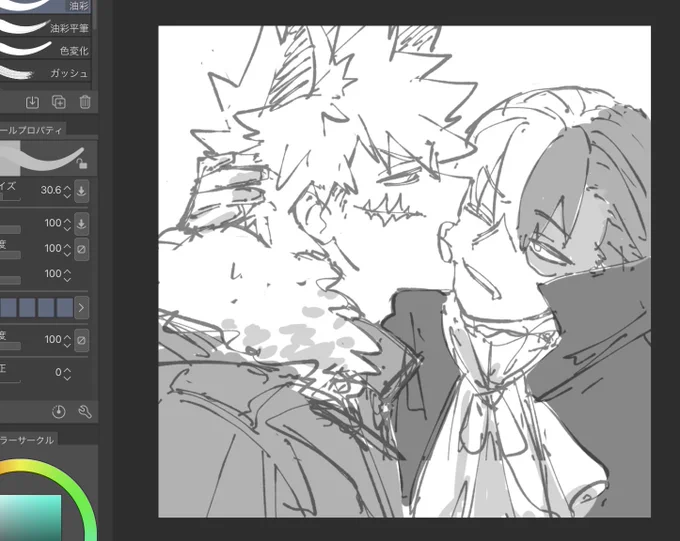Click the import sub tool icon

[32, 102]
